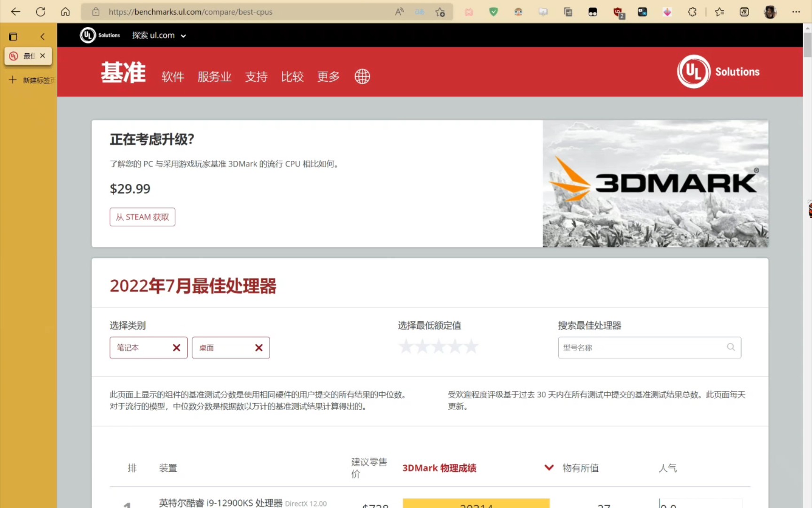The image size is (812, 508).
Task: Add this page to favorites star icon
Action: pos(440,12)
